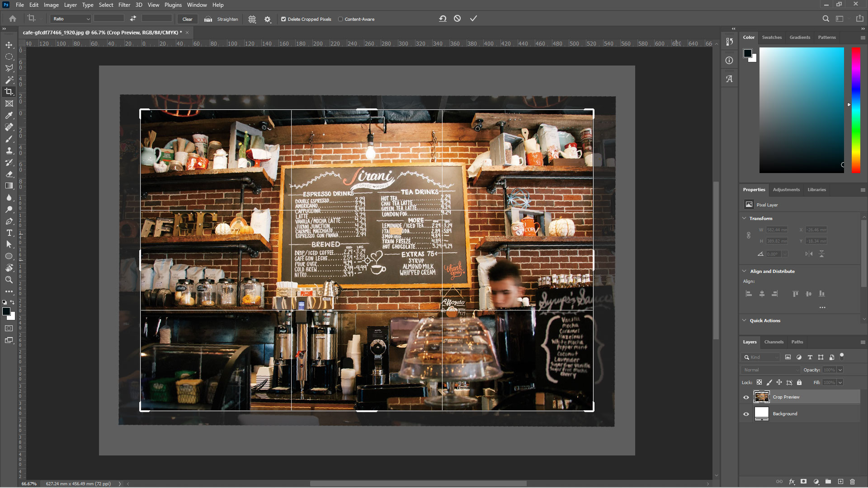Open the Filter menu

(124, 5)
